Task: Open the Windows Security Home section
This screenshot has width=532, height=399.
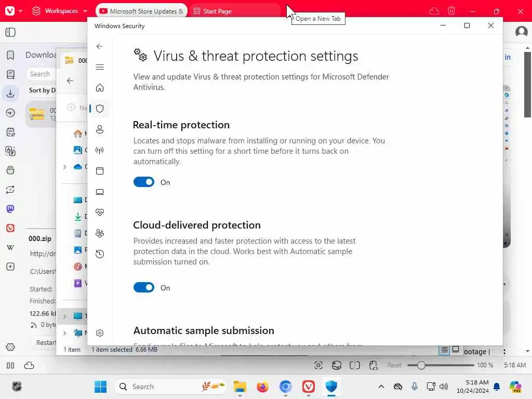Action: pyautogui.click(x=99, y=88)
